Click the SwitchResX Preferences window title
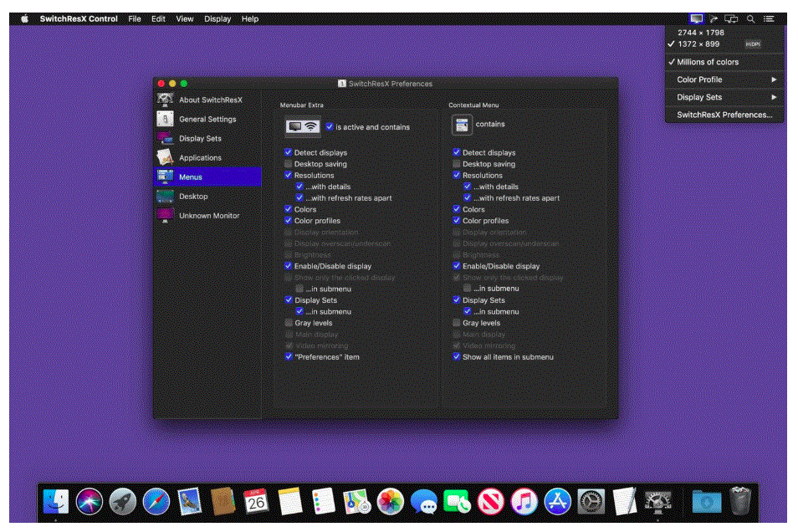798x532 pixels. point(391,84)
